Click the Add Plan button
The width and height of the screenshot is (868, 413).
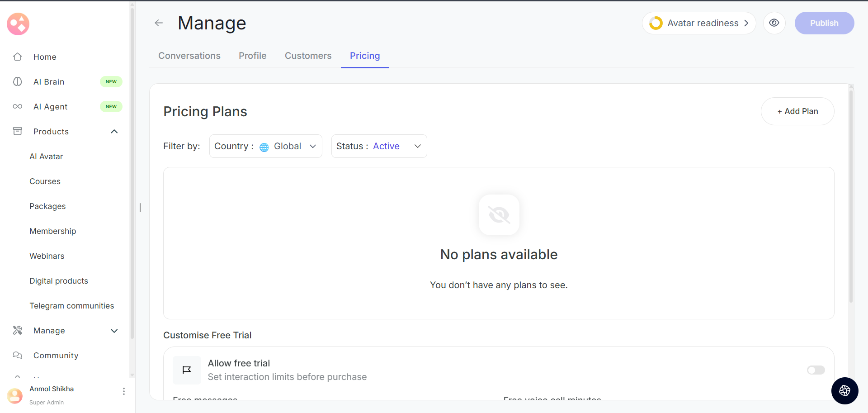797,111
